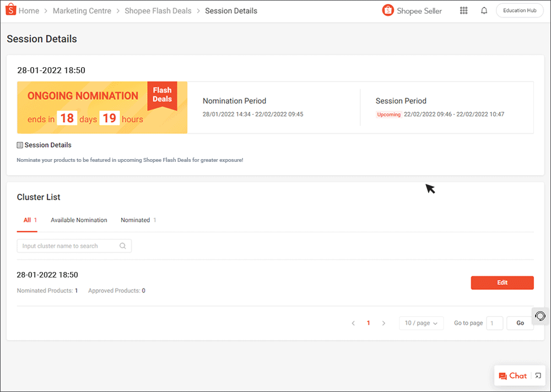
Task: Open the Education Hub
Action: (519, 10)
